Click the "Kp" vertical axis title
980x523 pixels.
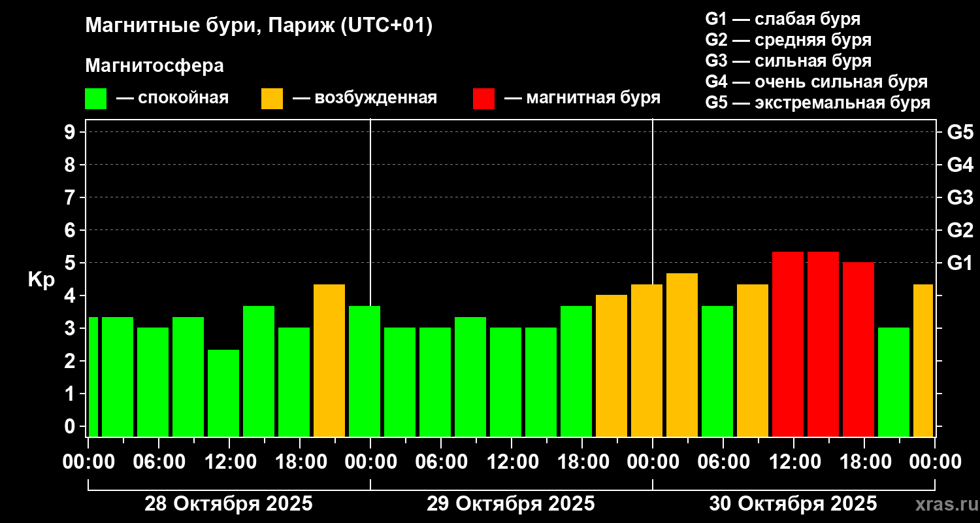coord(41,280)
